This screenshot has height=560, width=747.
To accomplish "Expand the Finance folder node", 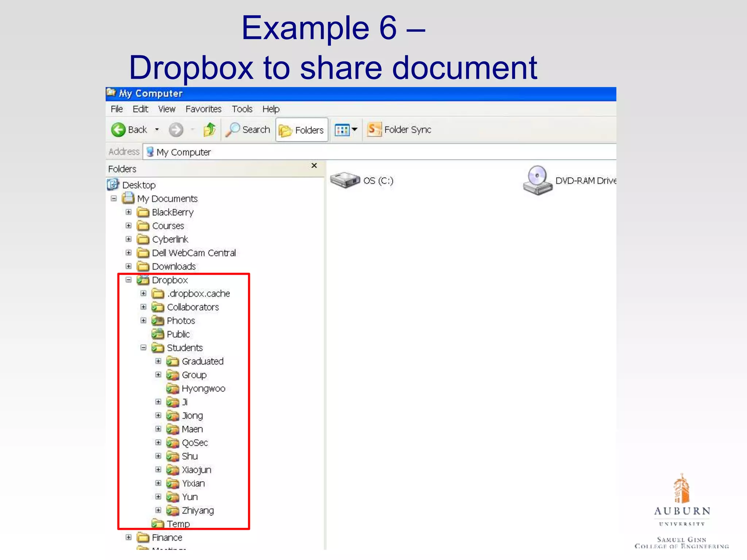I will (128, 537).
